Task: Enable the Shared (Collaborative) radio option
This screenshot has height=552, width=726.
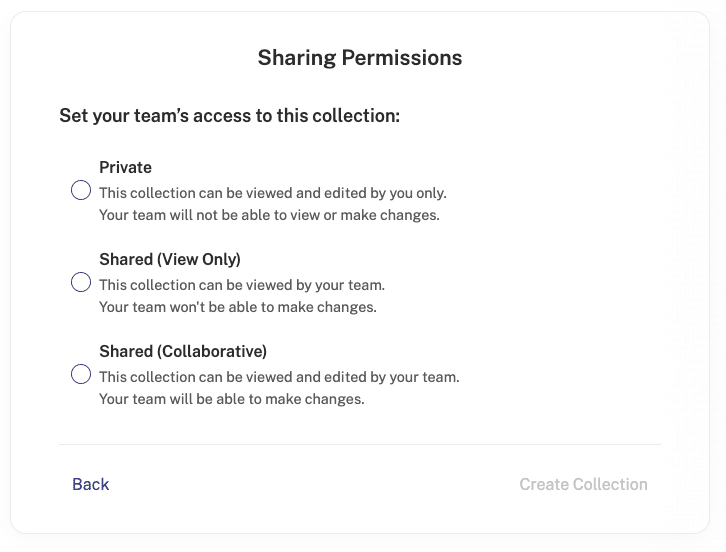Action: (81, 374)
